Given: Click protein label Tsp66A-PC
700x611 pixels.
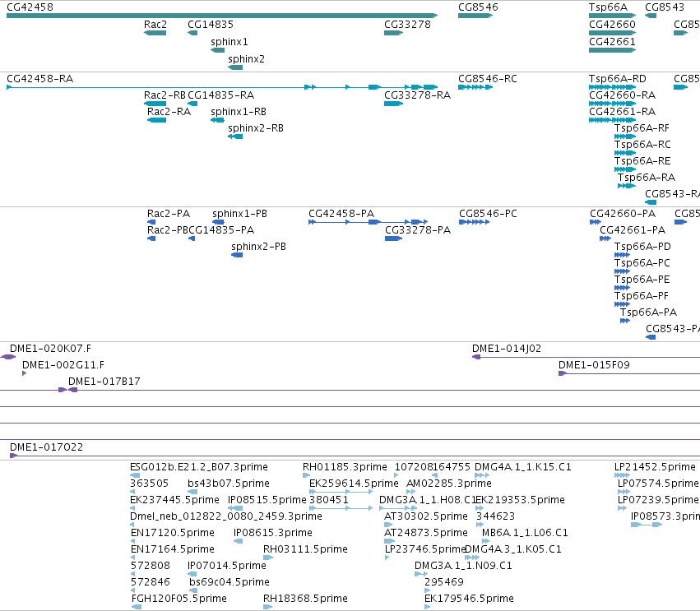Looking at the screenshot, I should coord(642,263).
